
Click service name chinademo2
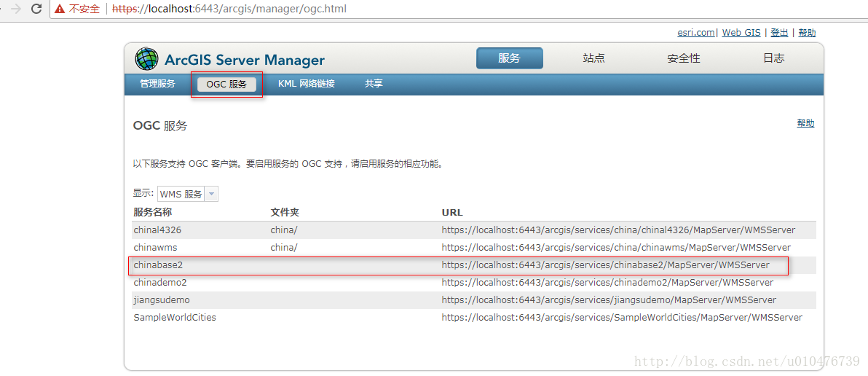coord(160,283)
